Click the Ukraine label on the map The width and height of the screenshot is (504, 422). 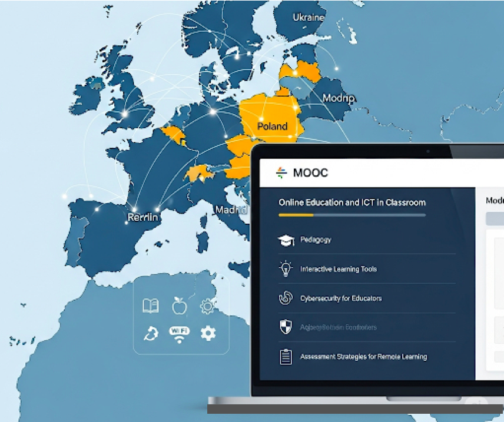coord(309,17)
